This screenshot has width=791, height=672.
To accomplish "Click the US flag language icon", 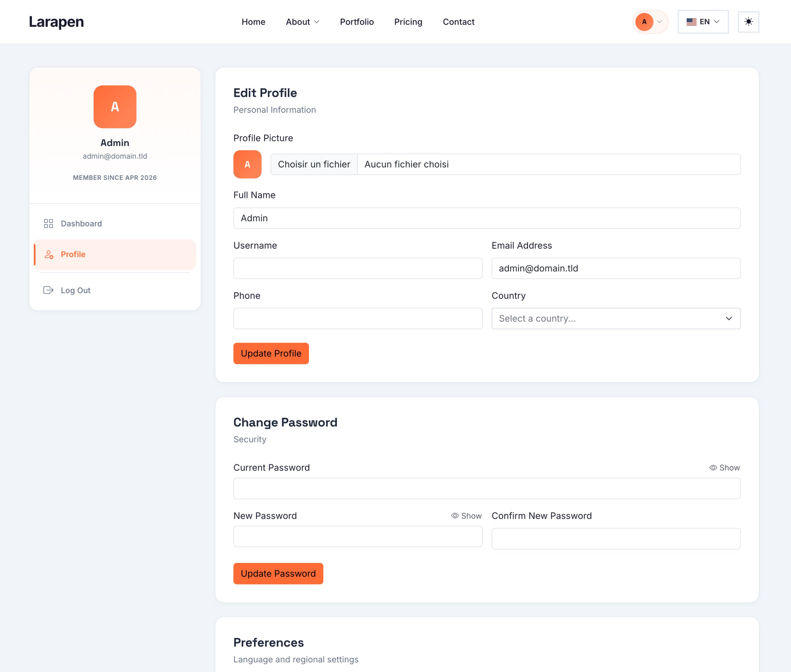I will (x=692, y=22).
